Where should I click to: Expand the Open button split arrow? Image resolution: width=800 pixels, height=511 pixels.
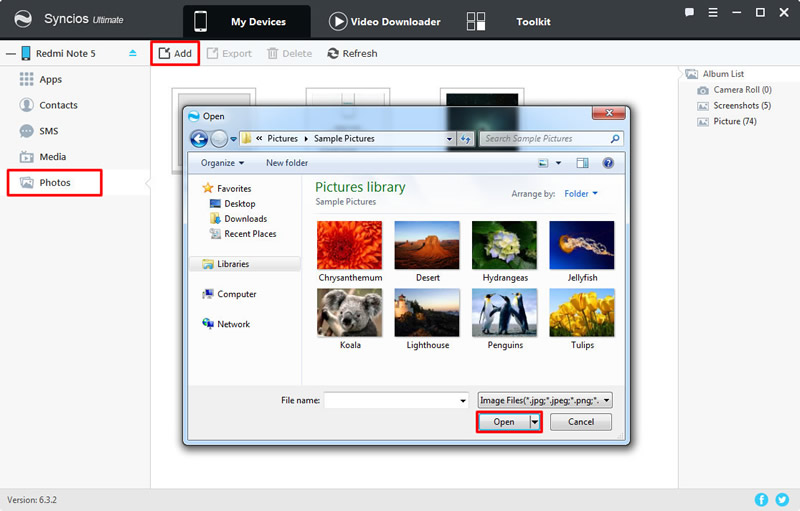point(535,422)
